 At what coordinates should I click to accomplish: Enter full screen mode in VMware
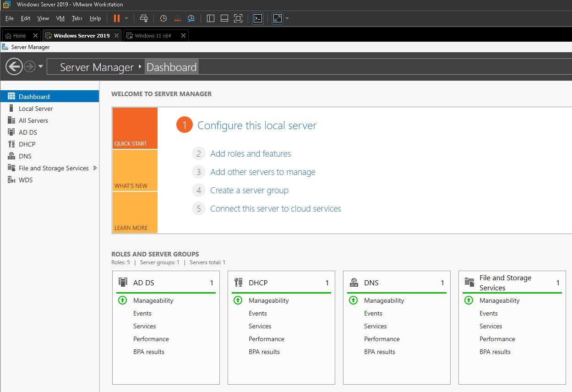[238, 18]
